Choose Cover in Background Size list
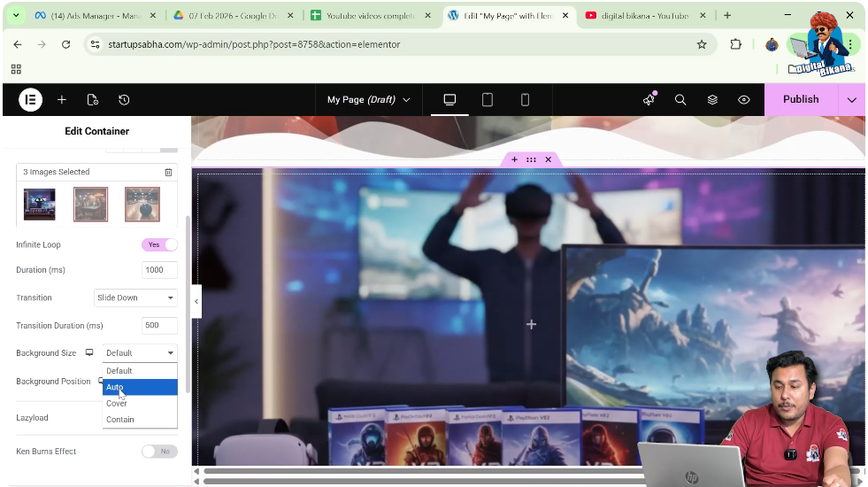This screenshot has width=868, height=487. (x=140, y=404)
